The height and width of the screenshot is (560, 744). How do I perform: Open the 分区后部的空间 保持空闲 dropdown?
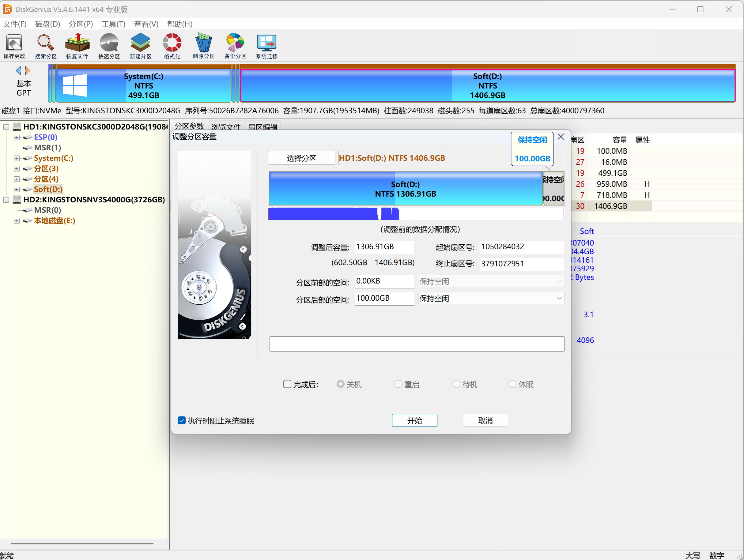pyautogui.click(x=491, y=298)
